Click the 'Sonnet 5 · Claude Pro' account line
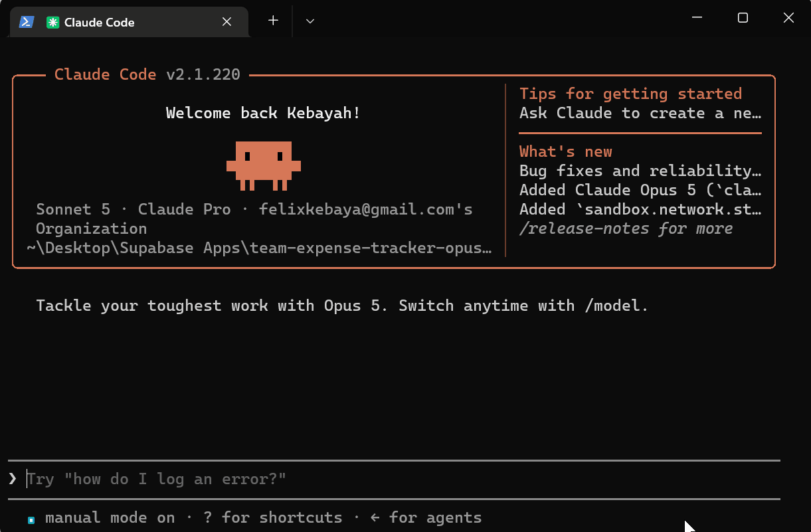Viewport: 811px width, 532px height. click(254, 210)
